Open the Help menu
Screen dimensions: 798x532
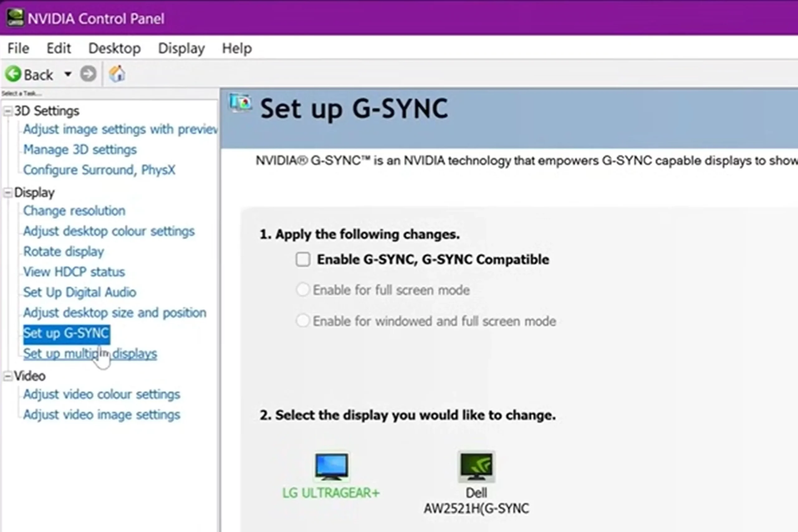click(237, 48)
